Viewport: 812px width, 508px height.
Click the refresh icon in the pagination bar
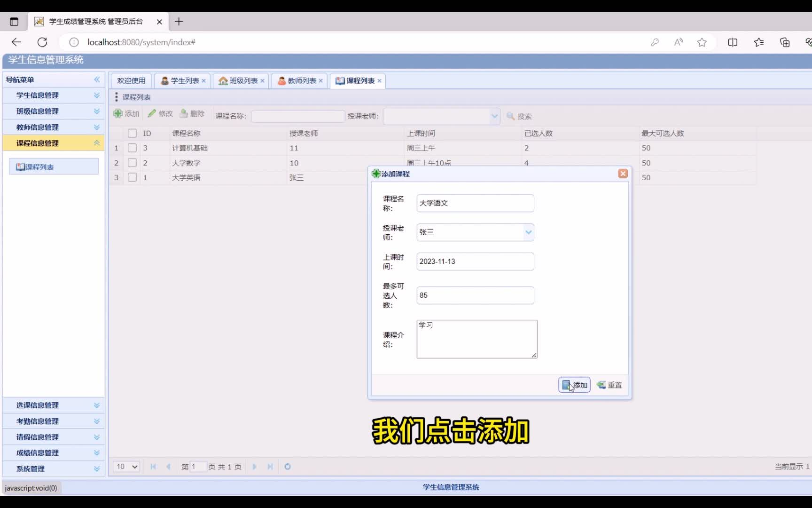click(x=287, y=467)
